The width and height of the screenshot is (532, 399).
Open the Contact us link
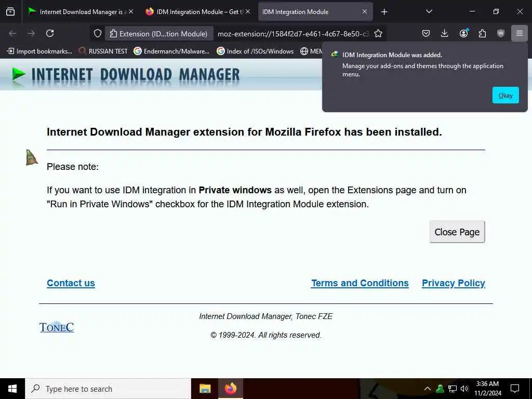[x=71, y=283]
